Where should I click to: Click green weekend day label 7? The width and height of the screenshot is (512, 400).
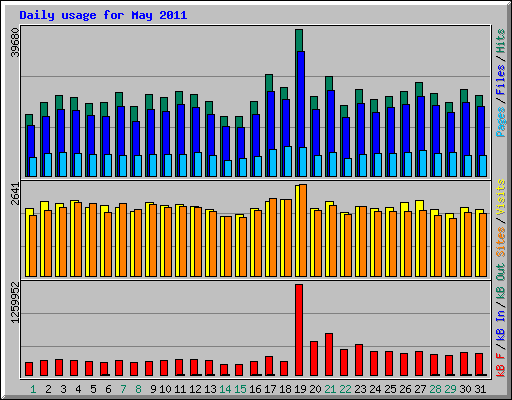123,389
